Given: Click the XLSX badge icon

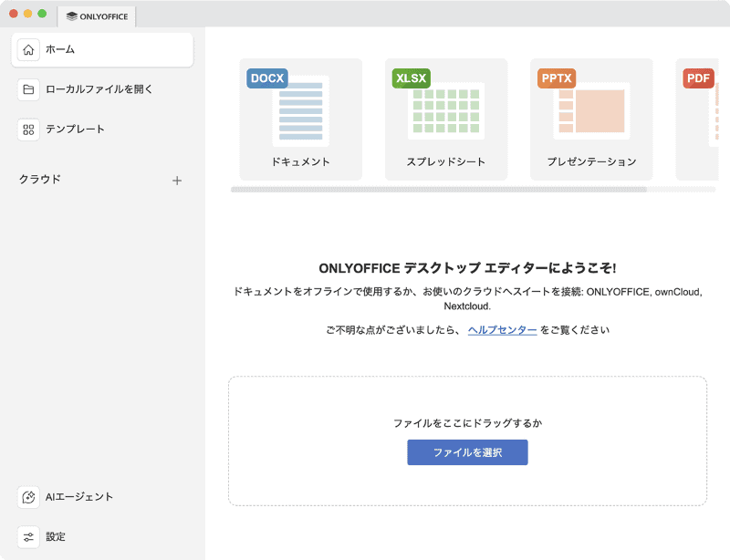Looking at the screenshot, I should 412,78.
